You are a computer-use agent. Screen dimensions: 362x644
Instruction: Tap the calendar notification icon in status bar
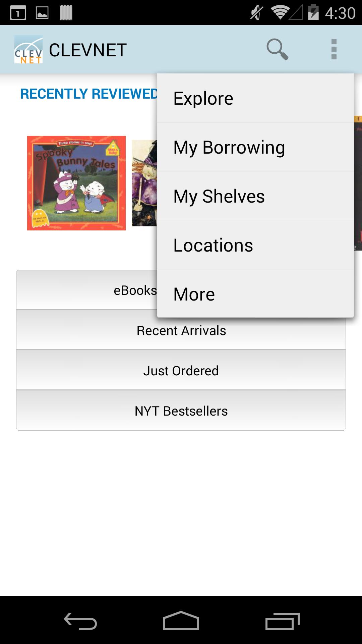coord(18,13)
